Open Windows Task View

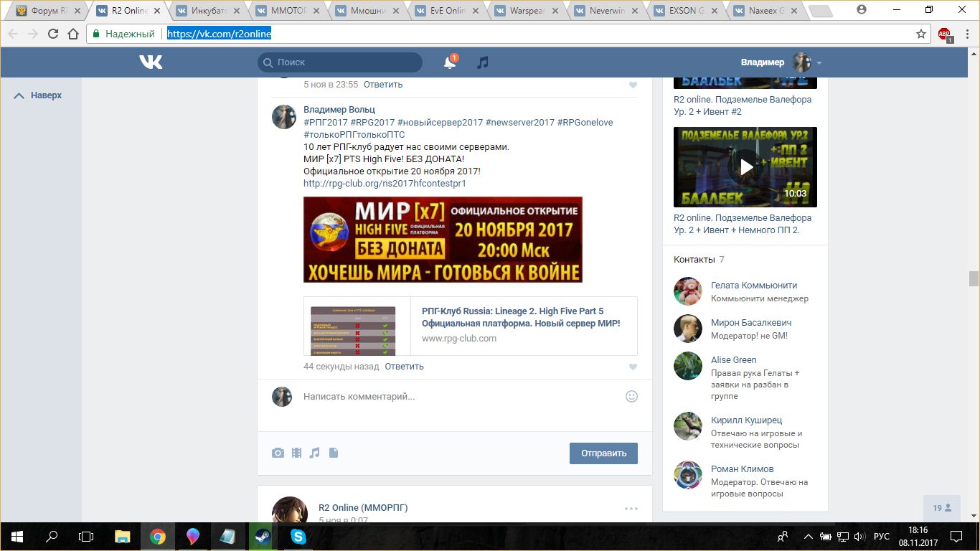point(86,536)
